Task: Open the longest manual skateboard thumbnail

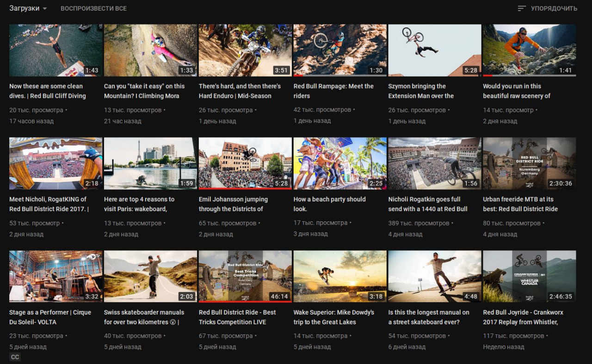Action: click(x=435, y=276)
